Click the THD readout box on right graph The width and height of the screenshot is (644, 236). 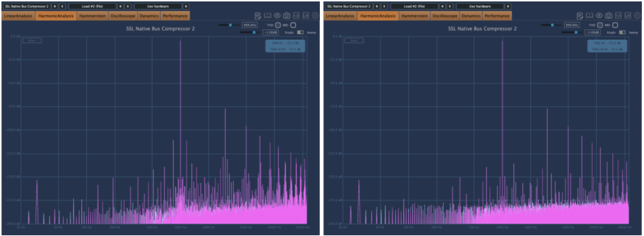pyautogui.click(x=607, y=46)
